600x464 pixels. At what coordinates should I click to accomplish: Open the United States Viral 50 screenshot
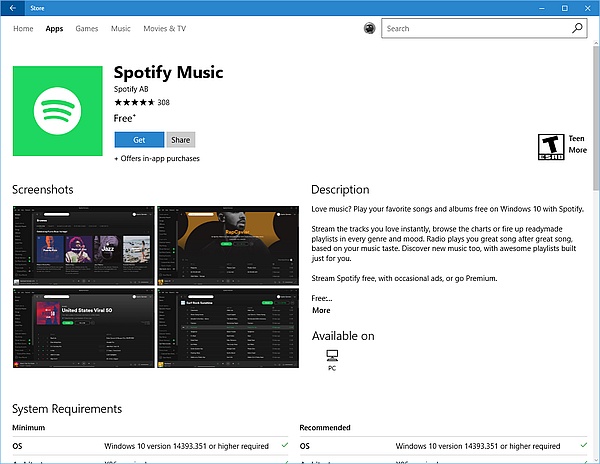click(83, 328)
